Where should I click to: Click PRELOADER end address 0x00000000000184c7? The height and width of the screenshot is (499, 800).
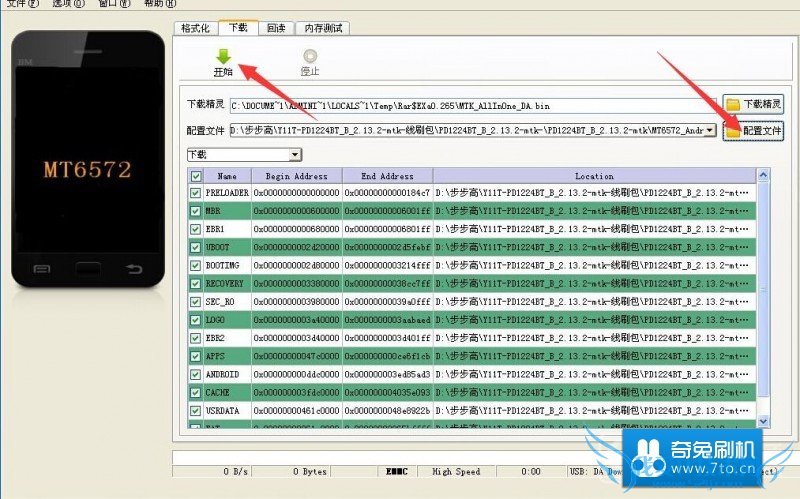click(x=387, y=193)
